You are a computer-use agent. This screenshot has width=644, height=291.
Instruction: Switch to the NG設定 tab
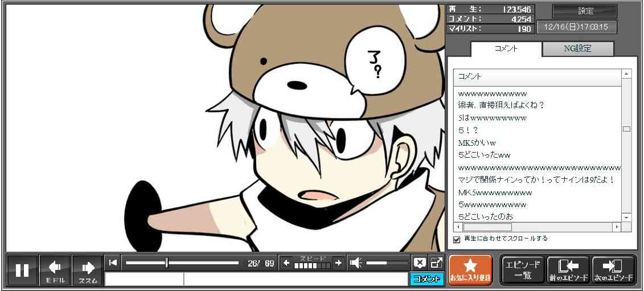577,49
